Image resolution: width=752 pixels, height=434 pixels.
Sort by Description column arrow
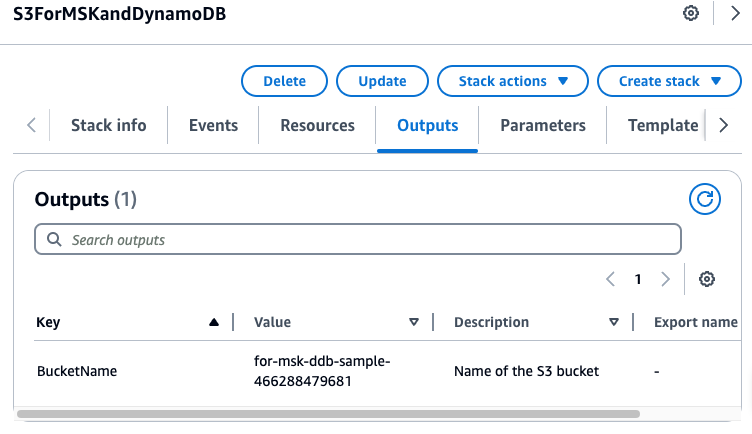pyautogui.click(x=614, y=322)
